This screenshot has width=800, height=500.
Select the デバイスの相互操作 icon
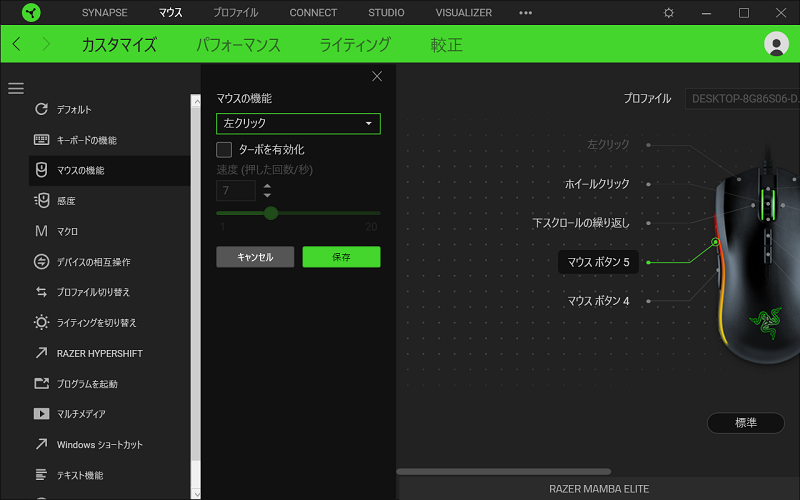coord(41,262)
